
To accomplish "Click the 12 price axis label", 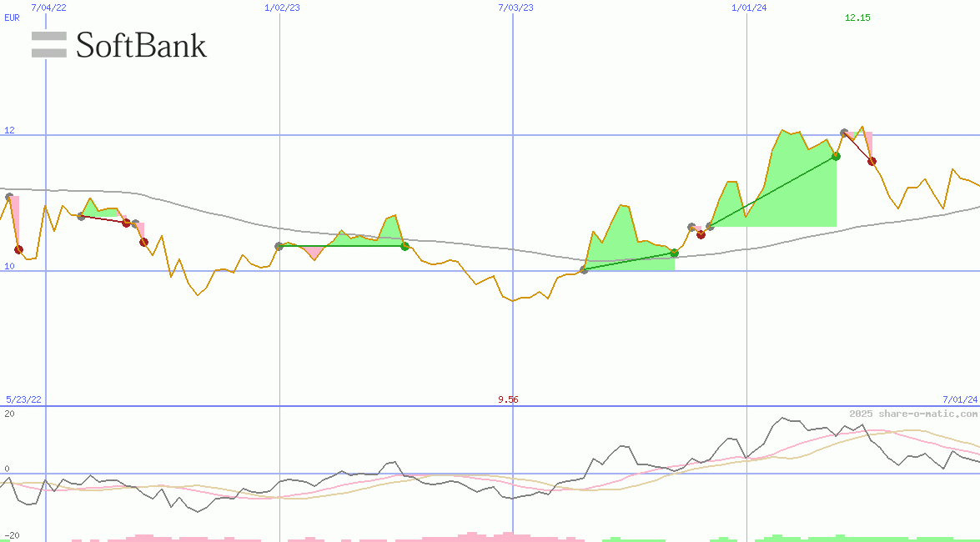I will (9, 130).
